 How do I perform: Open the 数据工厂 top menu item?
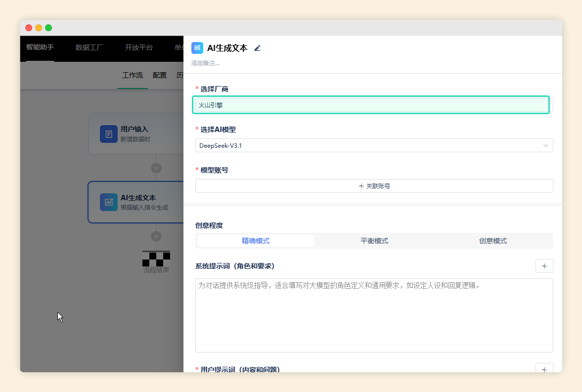[90, 47]
